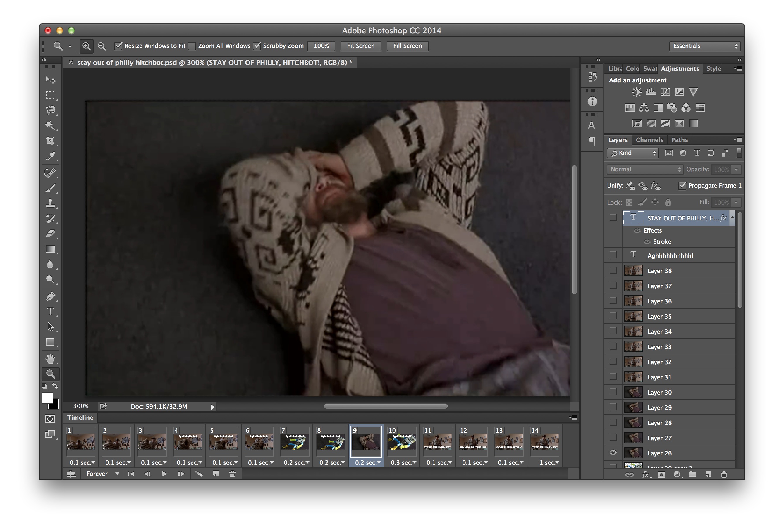Open frame 10 delay time dropdown
784x532 pixels.
pyautogui.click(x=403, y=462)
